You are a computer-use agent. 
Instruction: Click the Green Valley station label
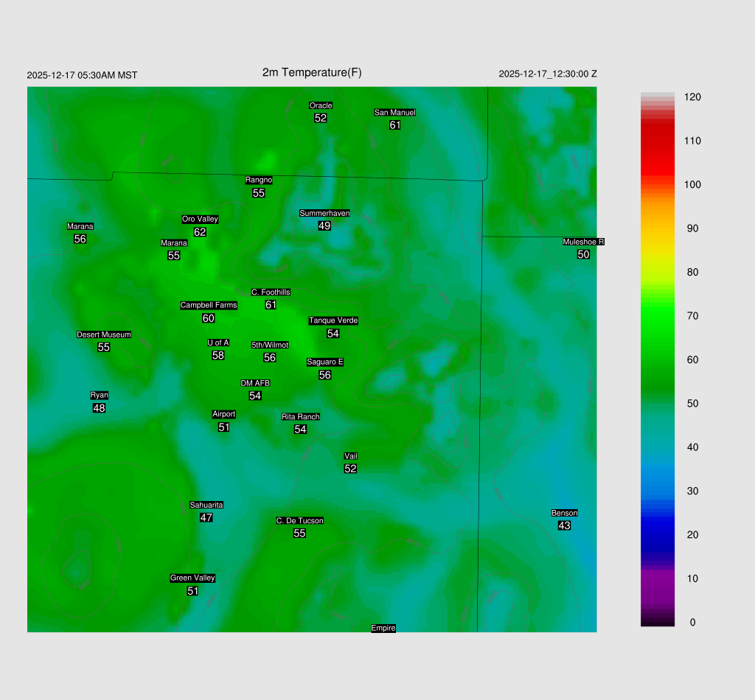(192, 578)
